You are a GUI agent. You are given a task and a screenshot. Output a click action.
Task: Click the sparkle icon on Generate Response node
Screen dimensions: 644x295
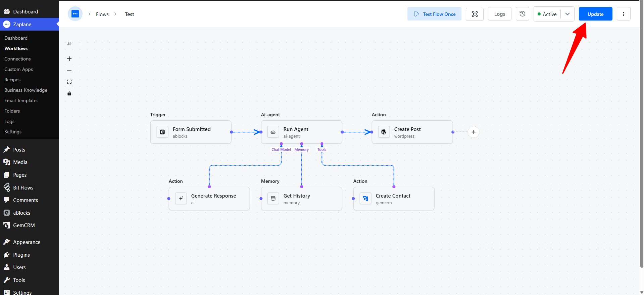181,199
